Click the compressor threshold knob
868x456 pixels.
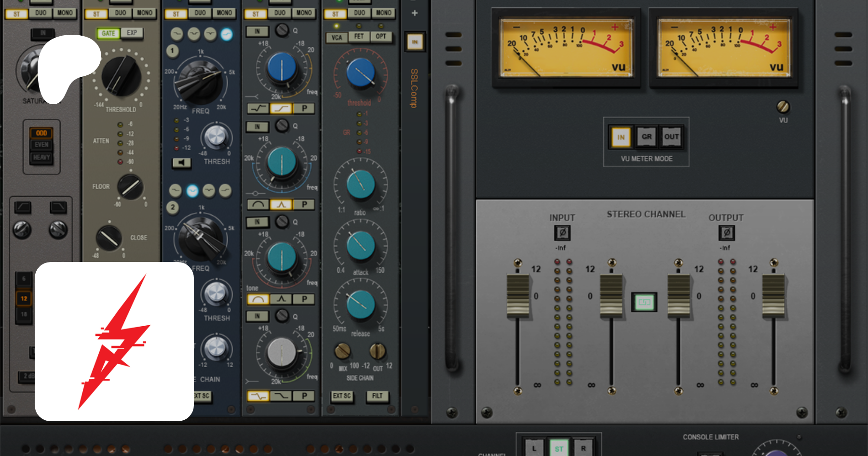pos(360,73)
